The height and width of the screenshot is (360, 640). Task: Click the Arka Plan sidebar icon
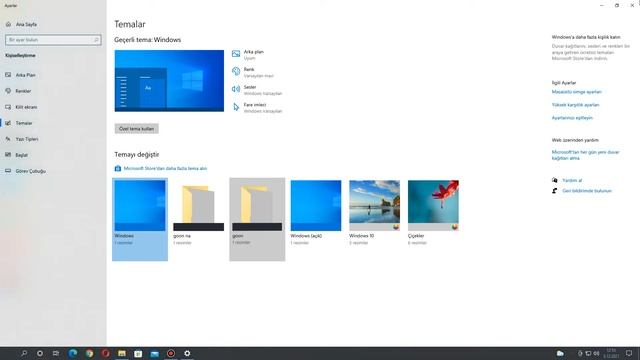click(8, 75)
